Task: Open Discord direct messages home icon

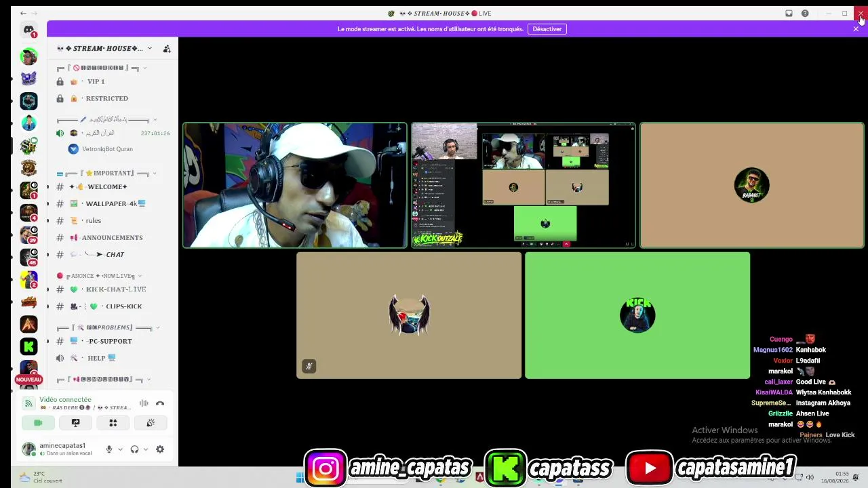Action: 28,30
